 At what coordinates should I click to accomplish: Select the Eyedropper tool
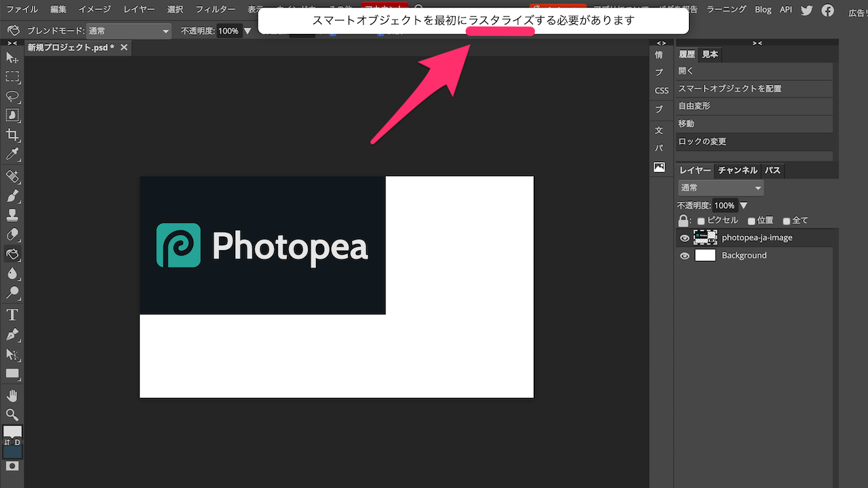pyautogui.click(x=12, y=154)
